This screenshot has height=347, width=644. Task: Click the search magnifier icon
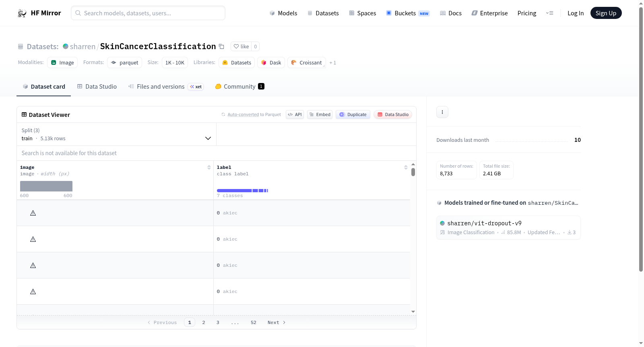point(78,13)
